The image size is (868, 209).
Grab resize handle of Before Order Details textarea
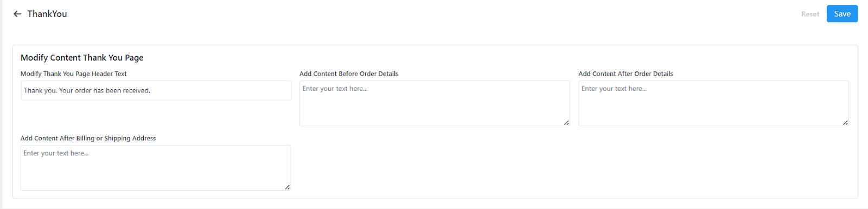point(566,123)
